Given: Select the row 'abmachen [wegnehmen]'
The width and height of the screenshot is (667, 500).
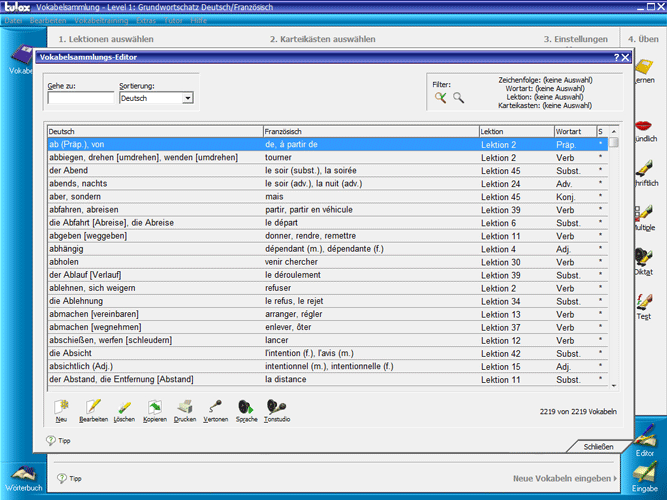Looking at the screenshot, I should point(328,327).
